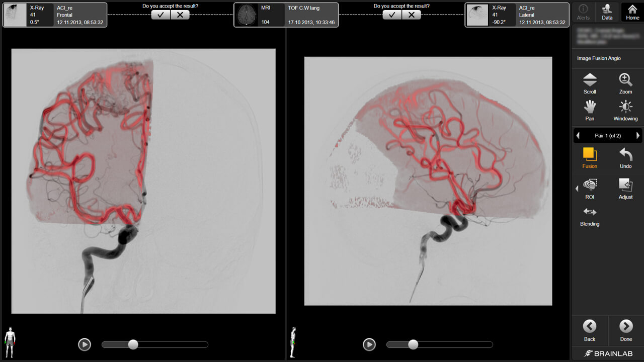The width and height of the screenshot is (644, 362).
Task: Toggle the Fusion overlay button
Action: [590, 157]
